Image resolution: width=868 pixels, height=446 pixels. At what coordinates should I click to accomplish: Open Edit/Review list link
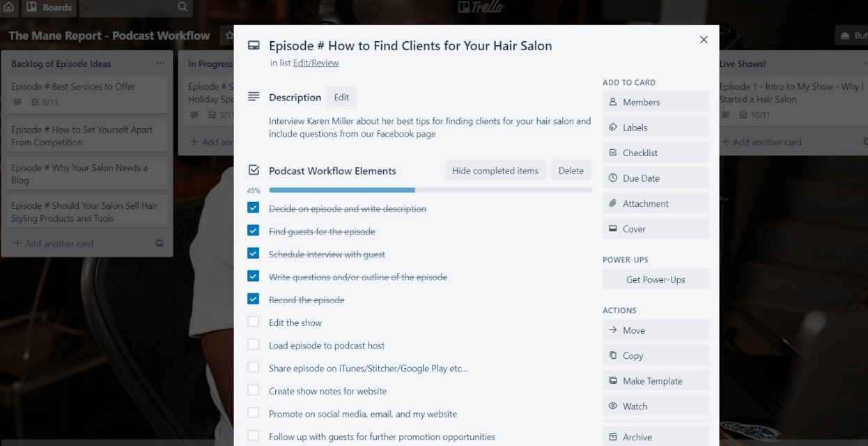pos(316,63)
